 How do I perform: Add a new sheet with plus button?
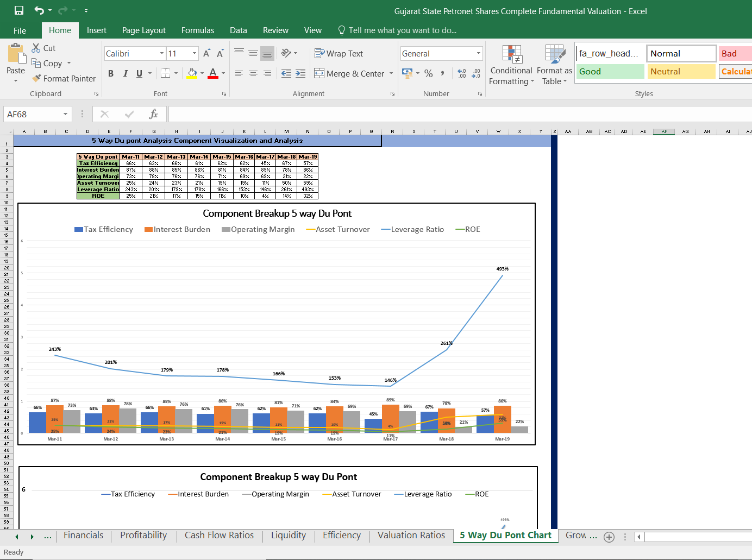point(609,537)
